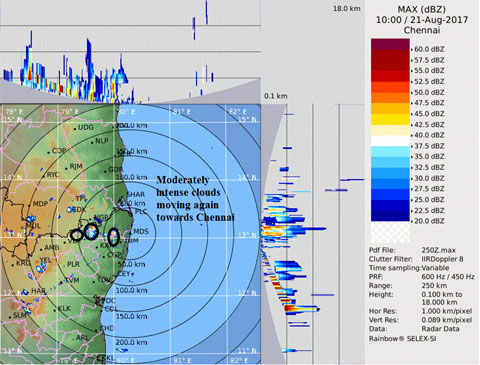Click the NLP station marker
Viewport: 480px width, 365px height.
(x=92, y=142)
